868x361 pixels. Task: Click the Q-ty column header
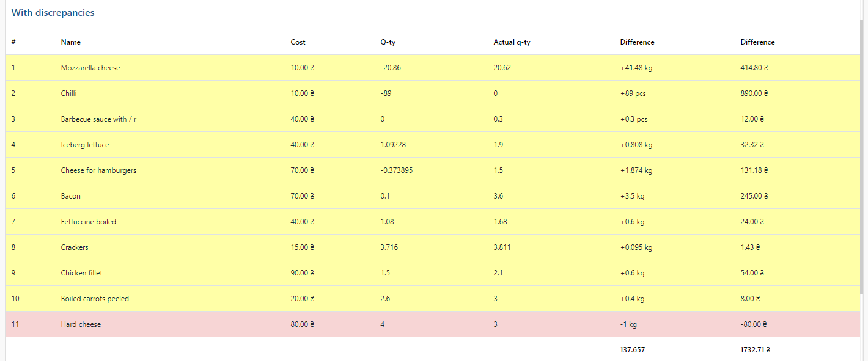(x=388, y=42)
